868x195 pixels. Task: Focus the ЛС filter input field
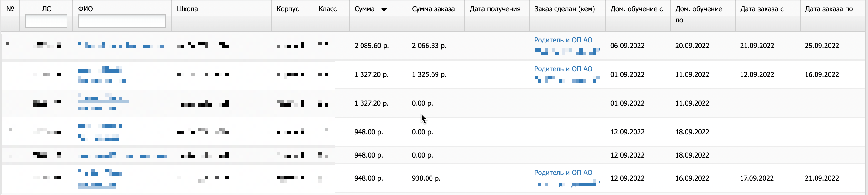46,21
